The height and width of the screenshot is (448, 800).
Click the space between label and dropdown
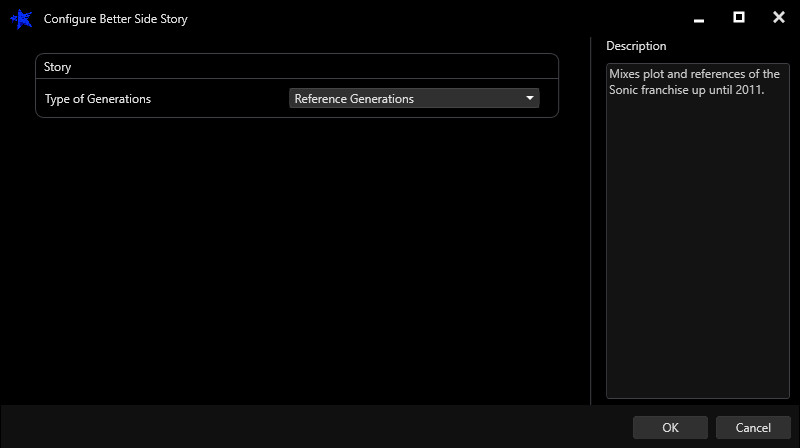coord(220,99)
